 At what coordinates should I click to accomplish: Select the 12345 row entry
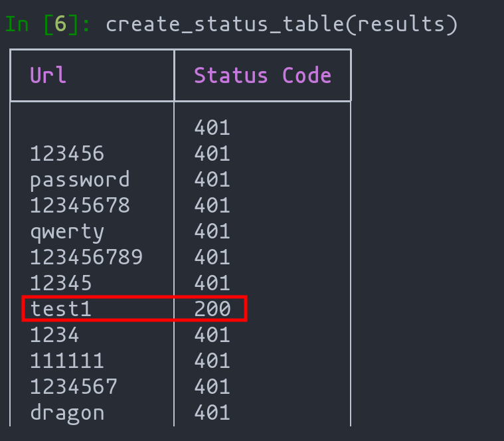[60, 284]
